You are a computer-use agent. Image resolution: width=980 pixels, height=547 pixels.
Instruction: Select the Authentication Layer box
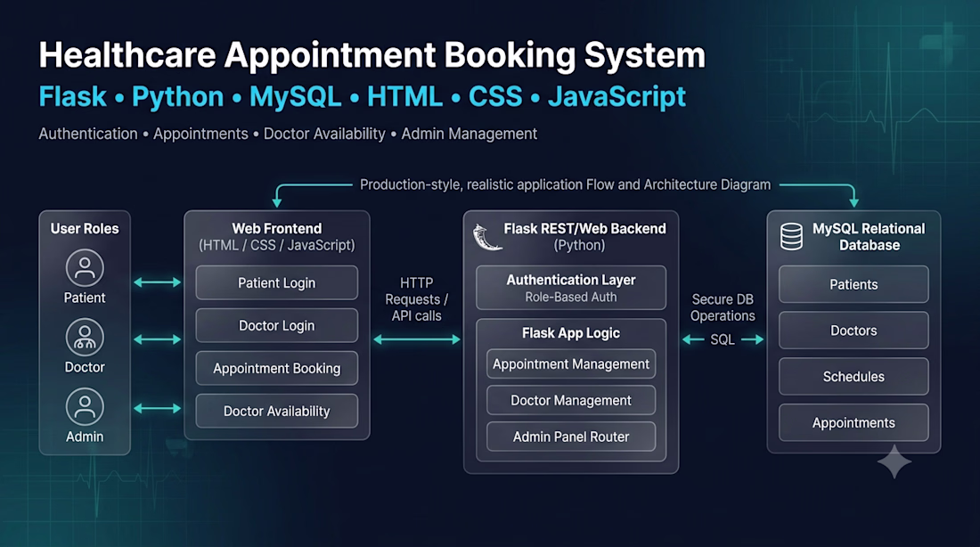click(571, 288)
